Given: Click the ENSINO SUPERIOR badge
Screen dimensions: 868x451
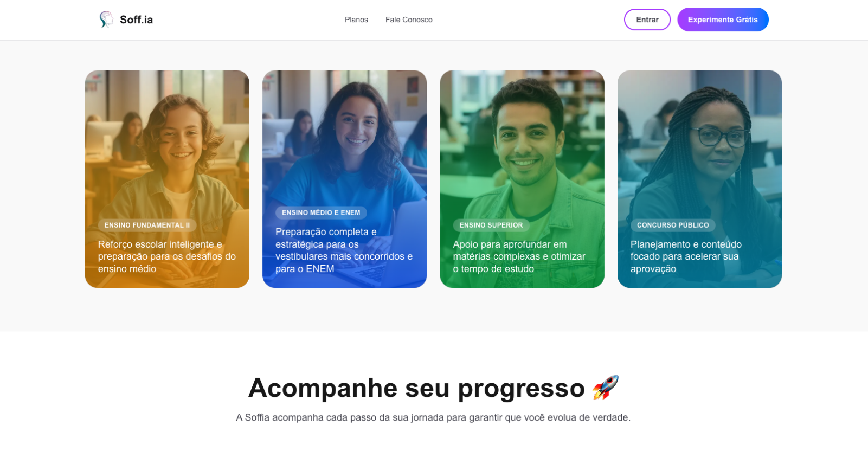Looking at the screenshot, I should [x=491, y=225].
